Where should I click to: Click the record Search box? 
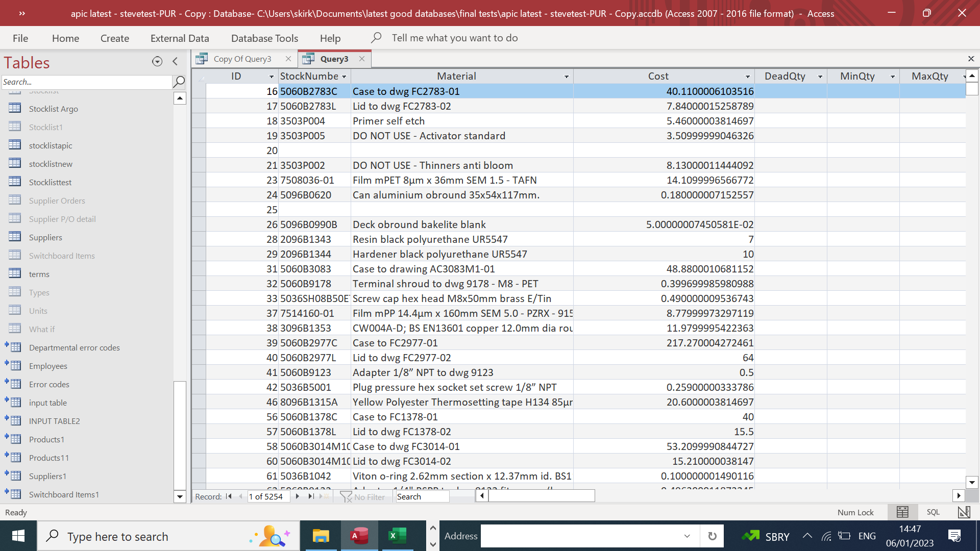coord(423,496)
